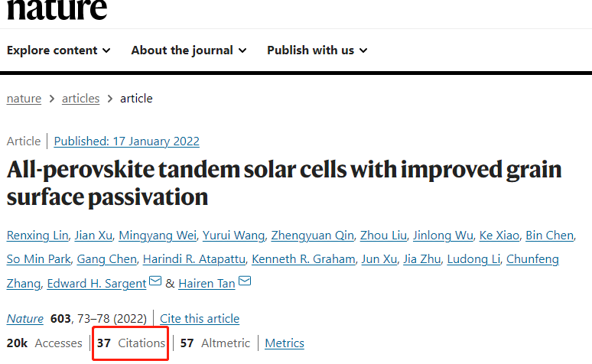Open the About the journal dropdown

189,50
